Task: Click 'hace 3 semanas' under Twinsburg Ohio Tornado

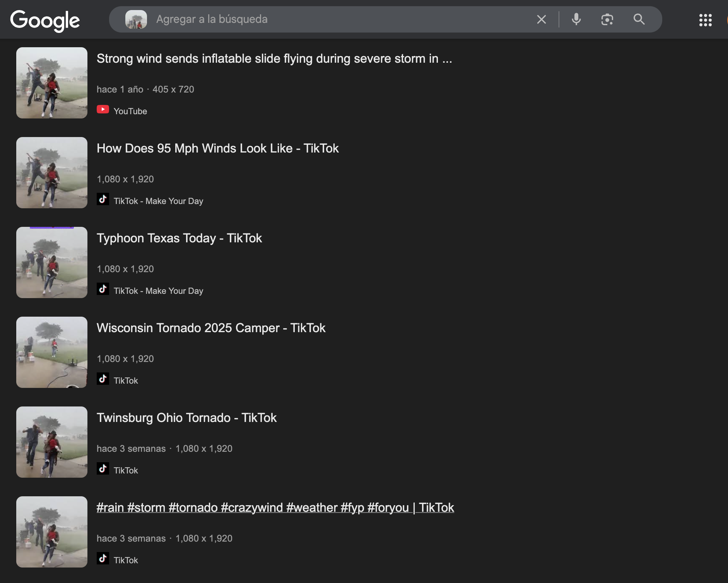Action: [131, 449]
